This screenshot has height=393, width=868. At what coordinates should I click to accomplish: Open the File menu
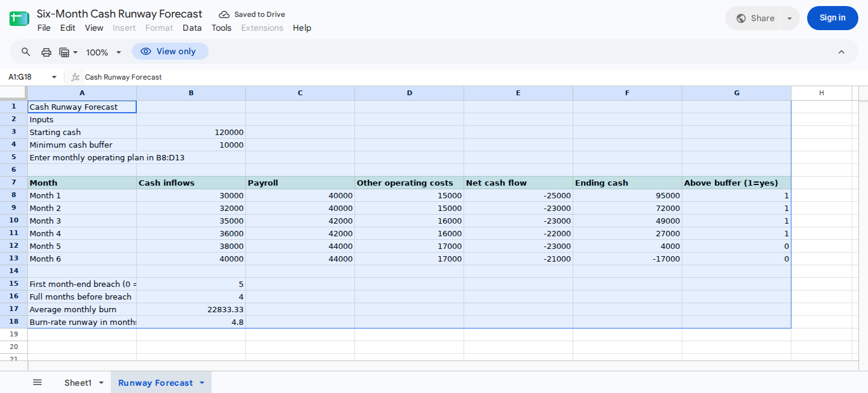44,28
